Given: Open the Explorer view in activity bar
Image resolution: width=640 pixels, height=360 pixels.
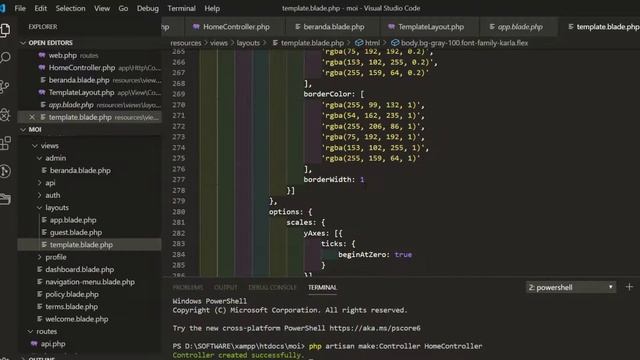Looking at the screenshot, I should (x=5, y=30).
